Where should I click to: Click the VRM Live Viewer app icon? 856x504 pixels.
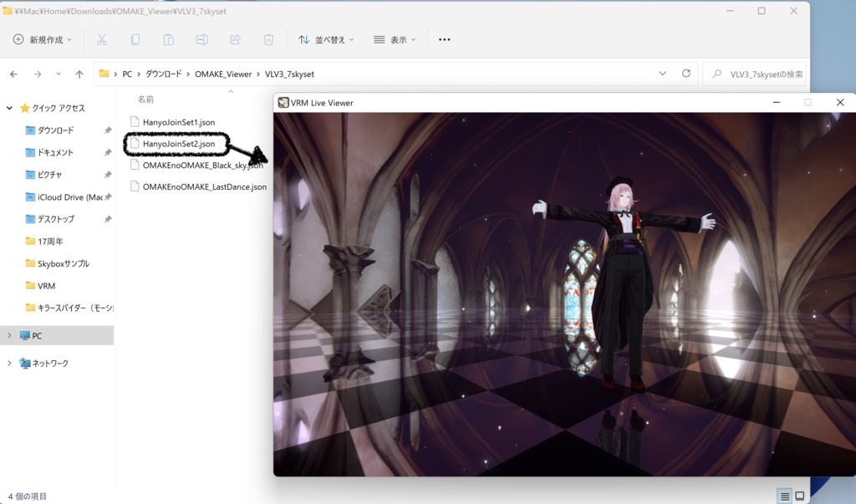pyautogui.click(x=283, y=103)
